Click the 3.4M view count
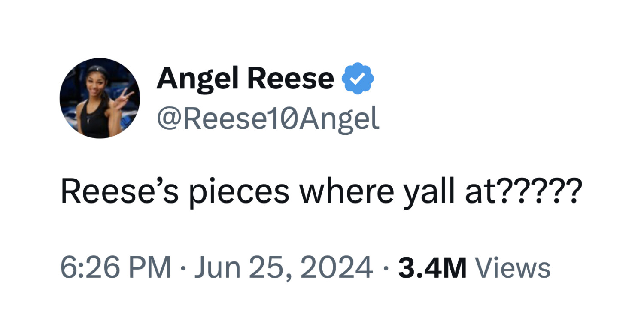This screenshot has width=644, height=322. click(x=432, y=267)
